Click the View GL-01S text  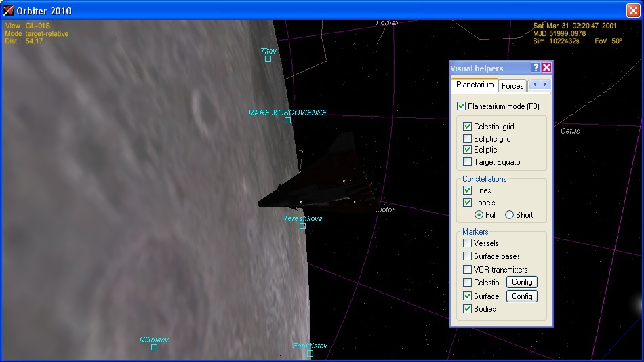[28, 26]
